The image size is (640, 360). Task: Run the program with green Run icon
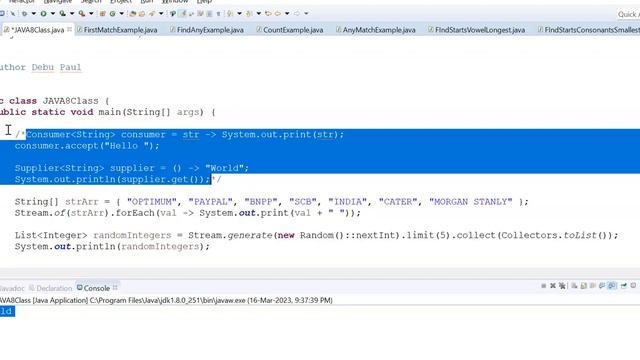43,14
